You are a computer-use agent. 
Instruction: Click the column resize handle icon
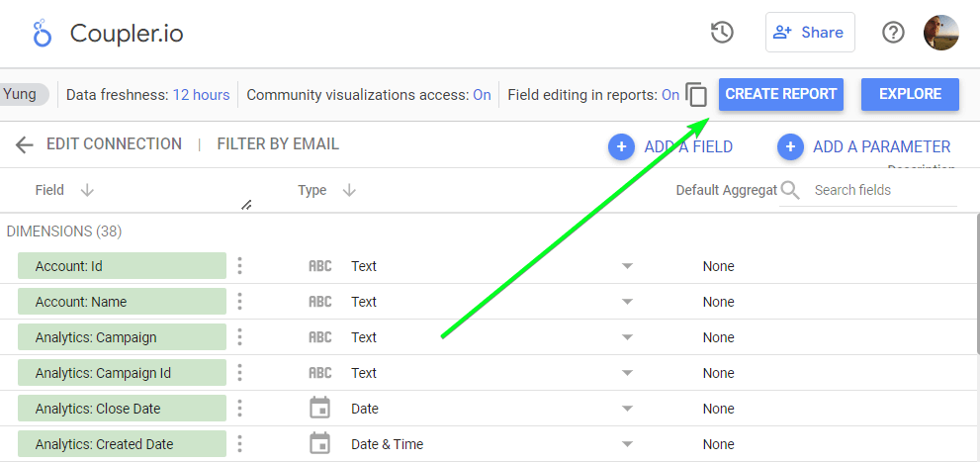tap(246, 205)
